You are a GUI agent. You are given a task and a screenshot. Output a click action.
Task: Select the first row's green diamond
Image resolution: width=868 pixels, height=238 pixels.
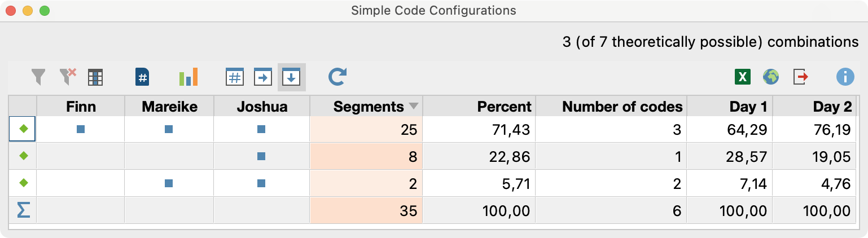click(23, 129)
